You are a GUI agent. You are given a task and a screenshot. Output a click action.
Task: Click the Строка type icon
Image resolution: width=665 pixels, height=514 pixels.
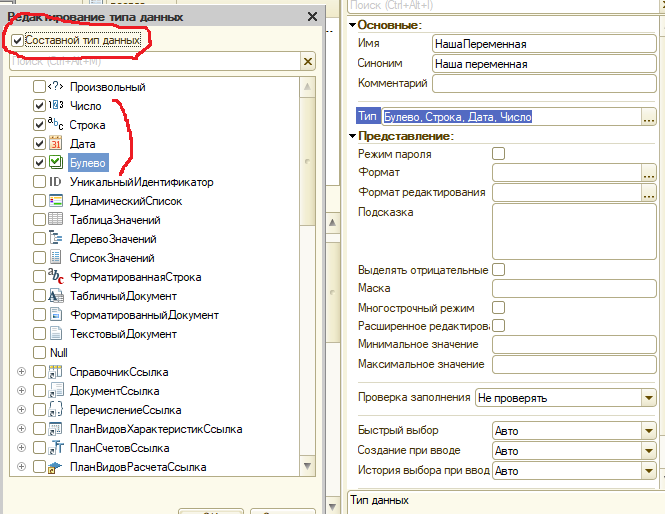[55, 125]
